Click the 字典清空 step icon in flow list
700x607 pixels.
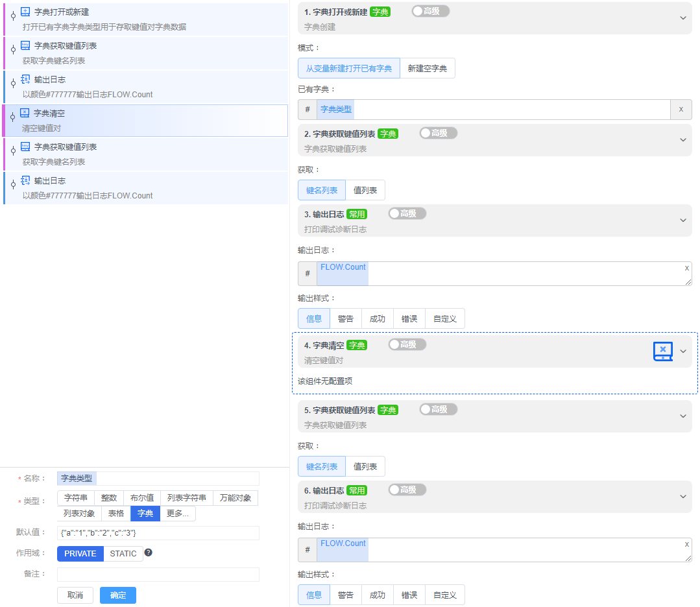[x=25, y=113]
